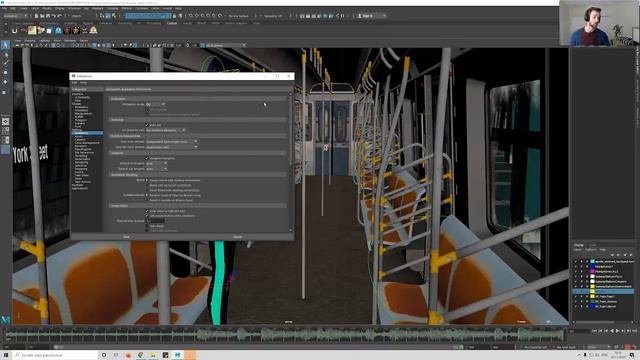Select the arrow Select tool in toolbox
640x360 pixels.
pos(5,45)
